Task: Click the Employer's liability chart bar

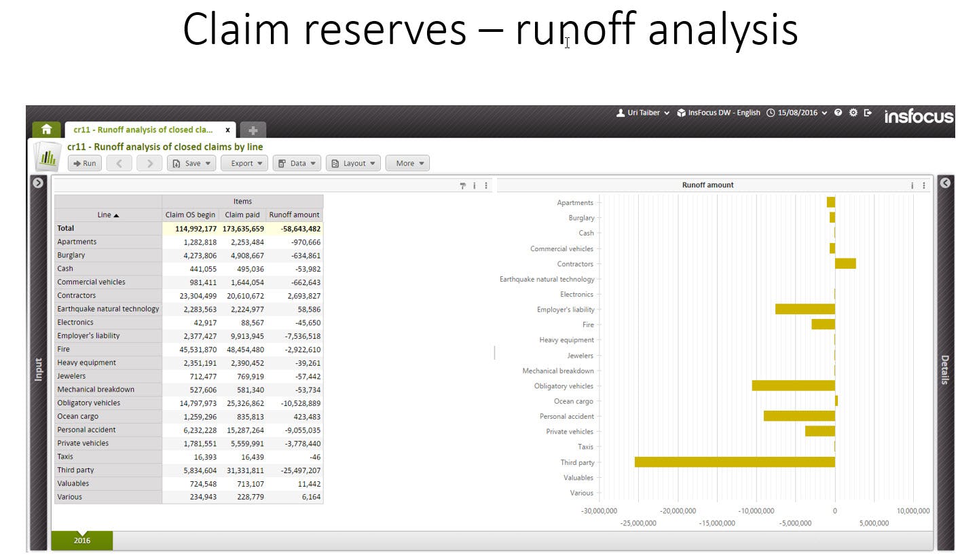Action: (805, 309)
